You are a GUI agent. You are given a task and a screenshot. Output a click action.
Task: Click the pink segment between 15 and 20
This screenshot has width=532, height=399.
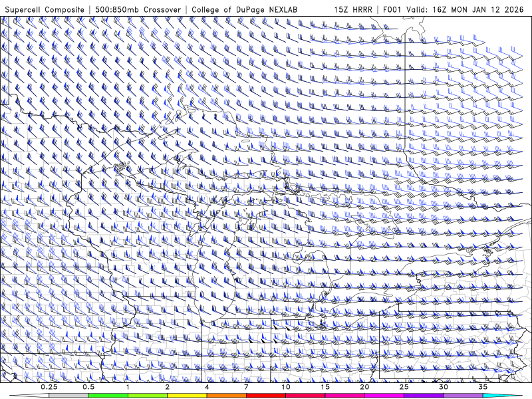pyautogui.click(x=344, y=396)
